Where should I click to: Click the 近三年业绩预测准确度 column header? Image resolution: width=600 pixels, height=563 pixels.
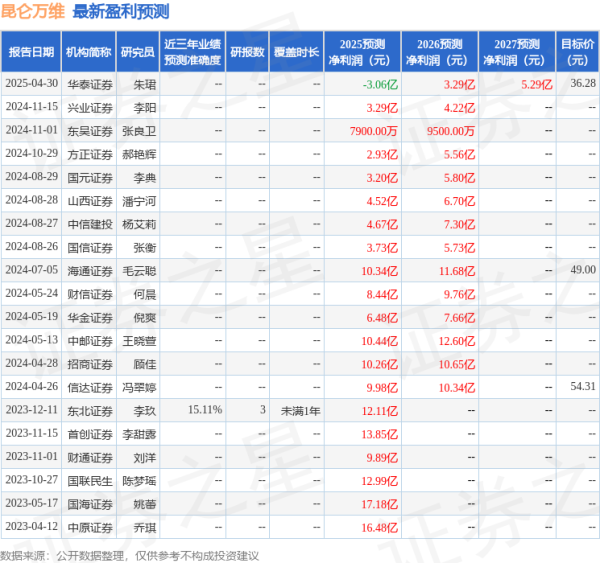pyautogui.click(x=192, y=52)
